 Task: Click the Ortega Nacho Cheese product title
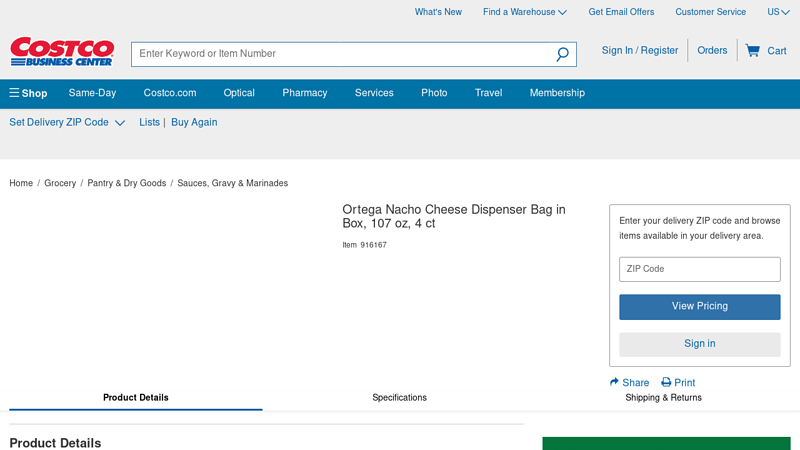(x=454, y=216)
